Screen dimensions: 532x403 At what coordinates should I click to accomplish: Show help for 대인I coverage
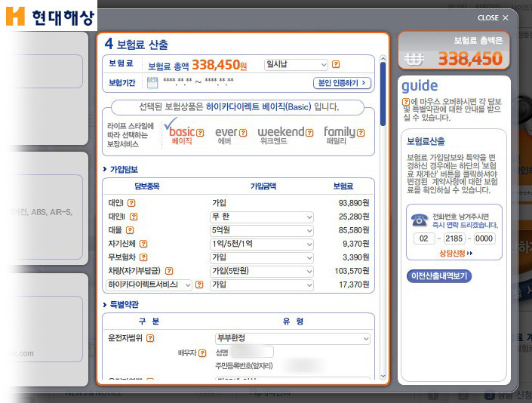[x=131, y=203]
